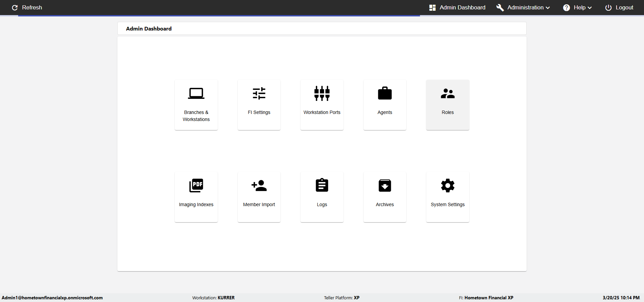Open the Logs clipboard icon
The width and height of the screenshot is (644, 302).
pyautogui.click(x=322, y=185)
